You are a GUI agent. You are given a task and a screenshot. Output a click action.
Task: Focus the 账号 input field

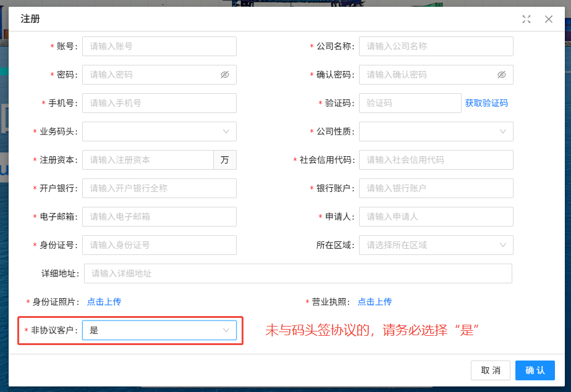(159, 46)
